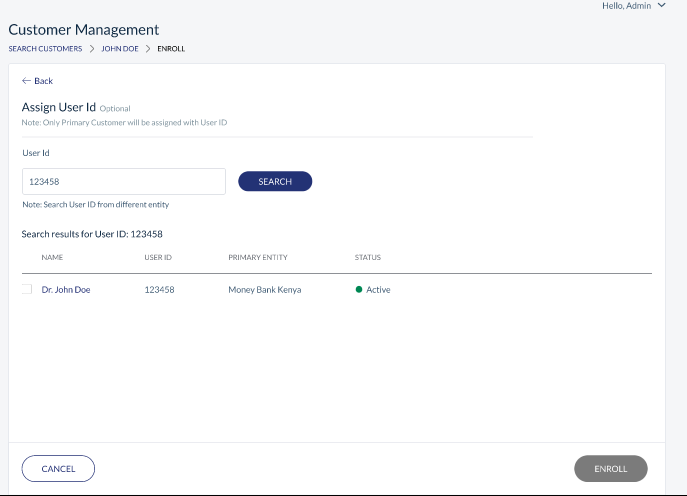Click the PRIMARY ENTITY column header
Screen dimensions: 687x496
(x=258, y=257)
